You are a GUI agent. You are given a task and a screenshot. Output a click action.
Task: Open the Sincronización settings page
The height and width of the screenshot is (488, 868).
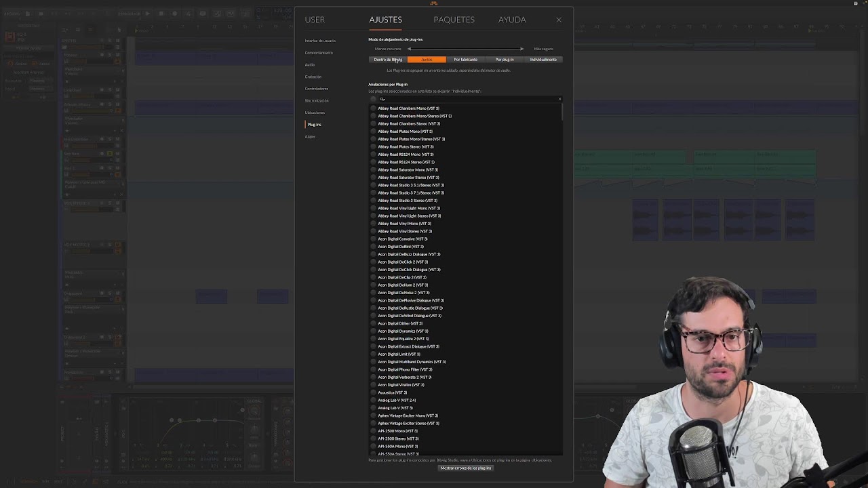point(317,100)
